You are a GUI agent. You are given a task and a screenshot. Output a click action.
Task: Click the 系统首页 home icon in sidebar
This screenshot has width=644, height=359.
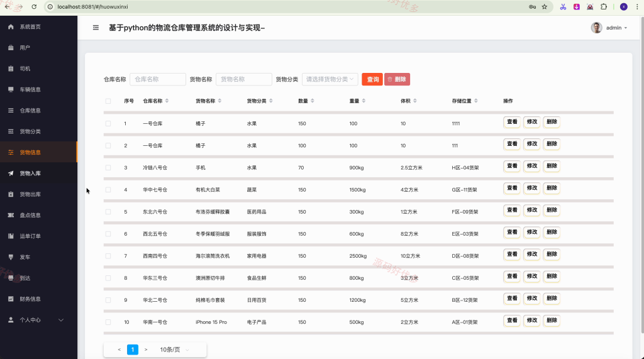(x=11, y=26)
